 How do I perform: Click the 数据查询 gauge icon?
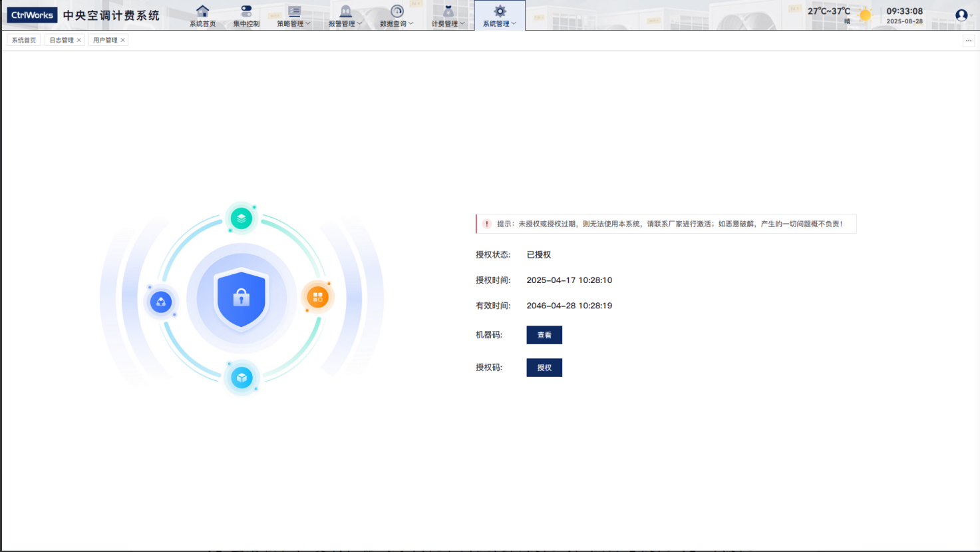point(397,11)
